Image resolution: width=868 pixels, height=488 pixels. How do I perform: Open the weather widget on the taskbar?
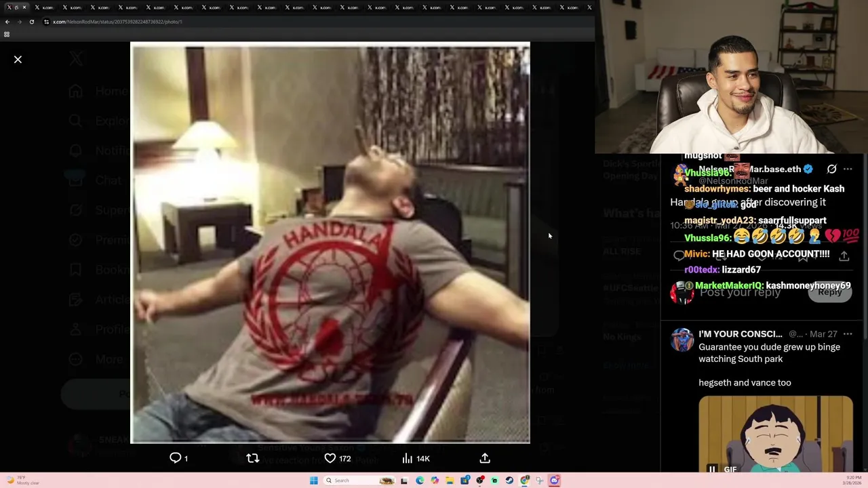click(22, 480)
